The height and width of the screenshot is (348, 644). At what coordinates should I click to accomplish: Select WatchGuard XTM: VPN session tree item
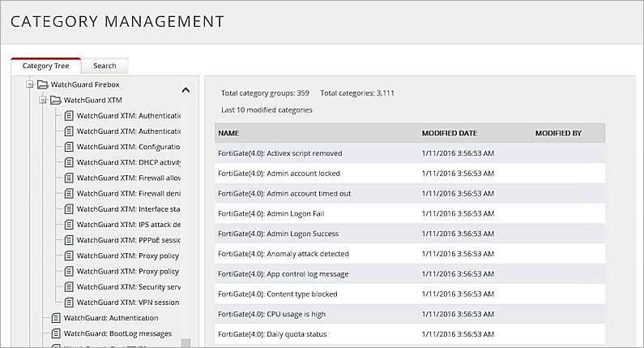(127, 303)
